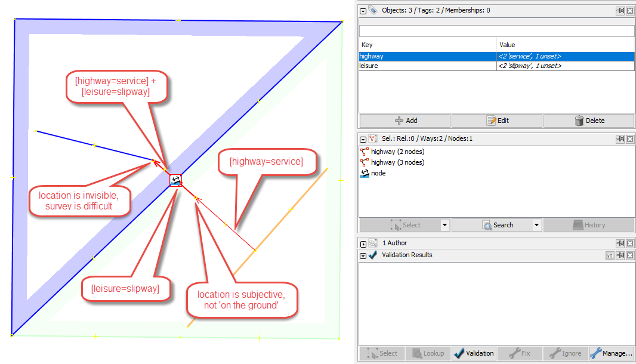
Task: Click the Author panel icon
Action: pyautogui.click(x=373, y=243)
